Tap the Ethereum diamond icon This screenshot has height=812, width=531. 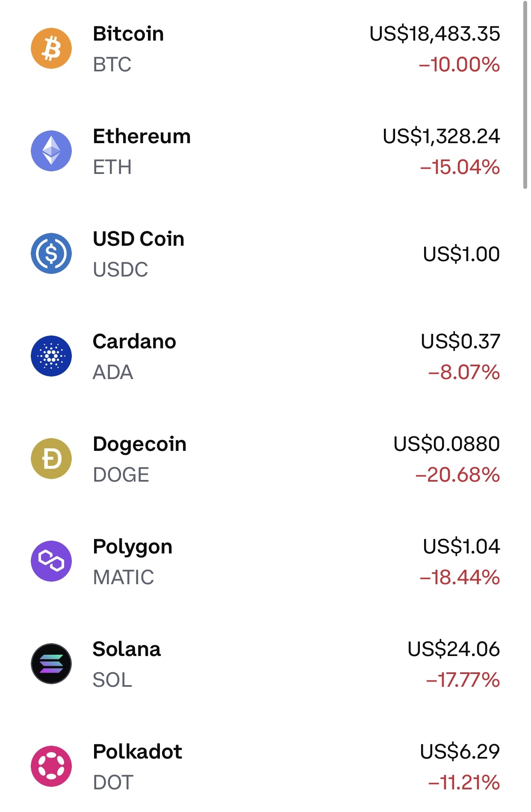(51, 151)
